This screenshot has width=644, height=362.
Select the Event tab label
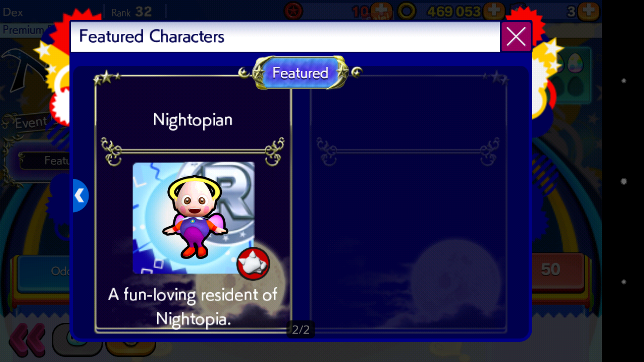(x=31, y=122)
